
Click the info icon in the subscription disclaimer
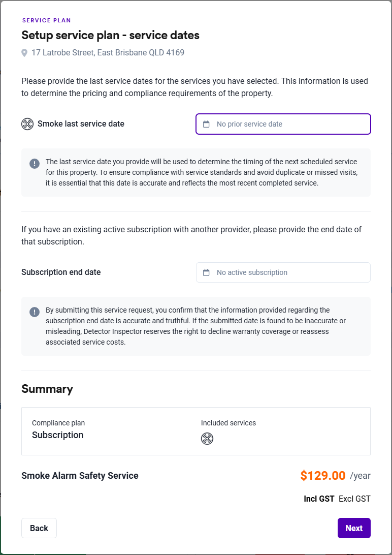(x=34, y=312)
